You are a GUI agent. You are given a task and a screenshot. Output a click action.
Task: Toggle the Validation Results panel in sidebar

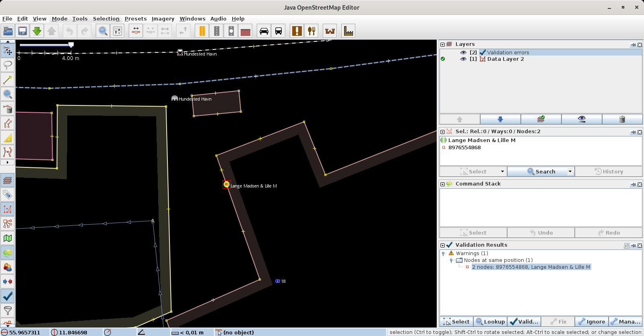[x=8, y=296]
